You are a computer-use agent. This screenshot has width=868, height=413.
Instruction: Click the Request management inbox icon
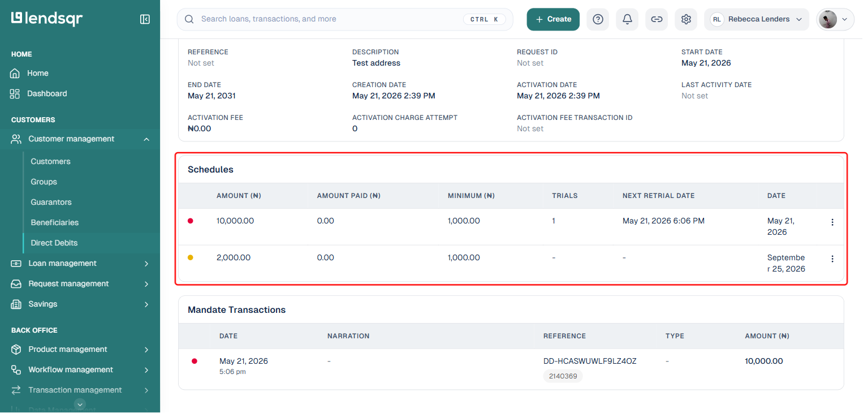[x=16, y=283]
